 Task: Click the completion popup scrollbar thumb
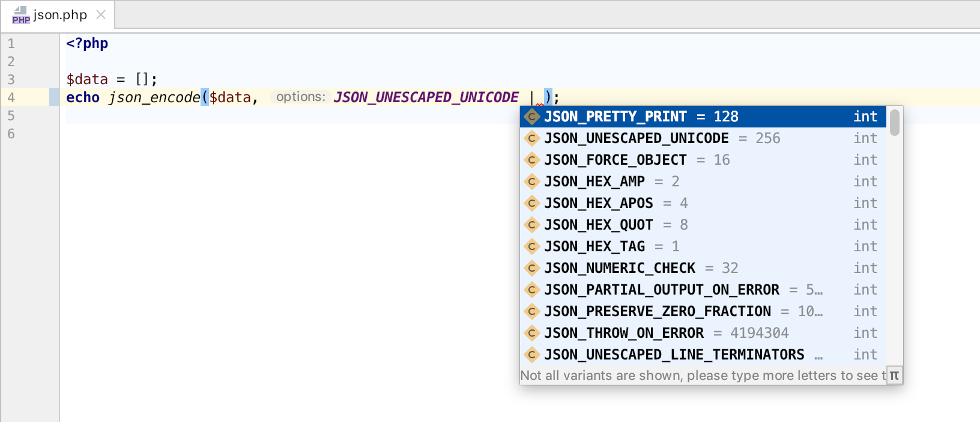click(x=894, y=123)
